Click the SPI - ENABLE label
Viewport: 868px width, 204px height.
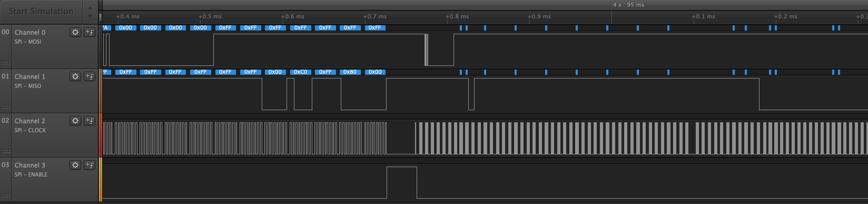[31, 174]
